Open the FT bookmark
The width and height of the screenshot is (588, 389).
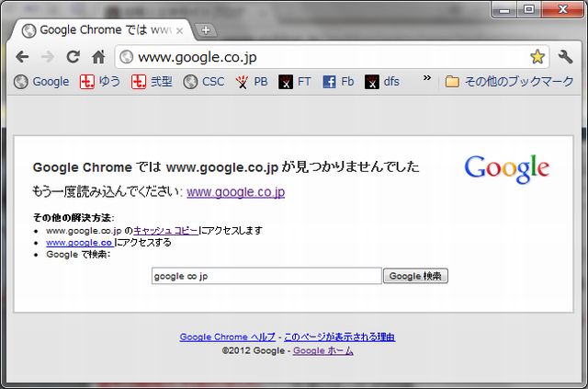294,82
